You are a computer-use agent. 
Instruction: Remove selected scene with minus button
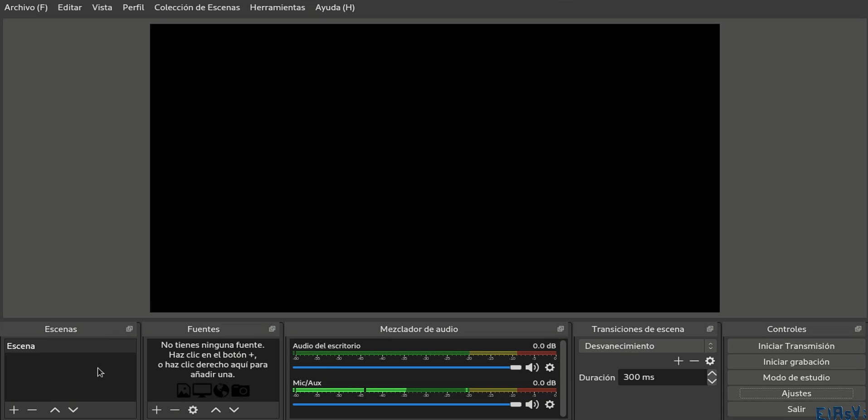click(32, 410)
